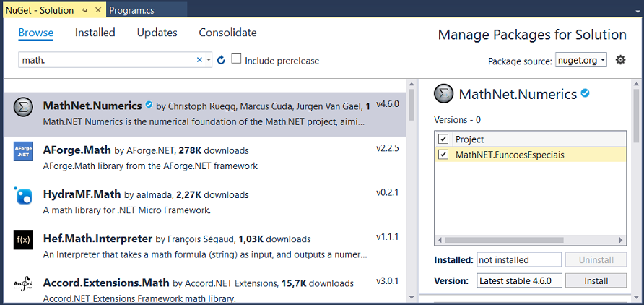Select the HydraMF.Math package icon
644x305 pixels.
click(23, 196)
